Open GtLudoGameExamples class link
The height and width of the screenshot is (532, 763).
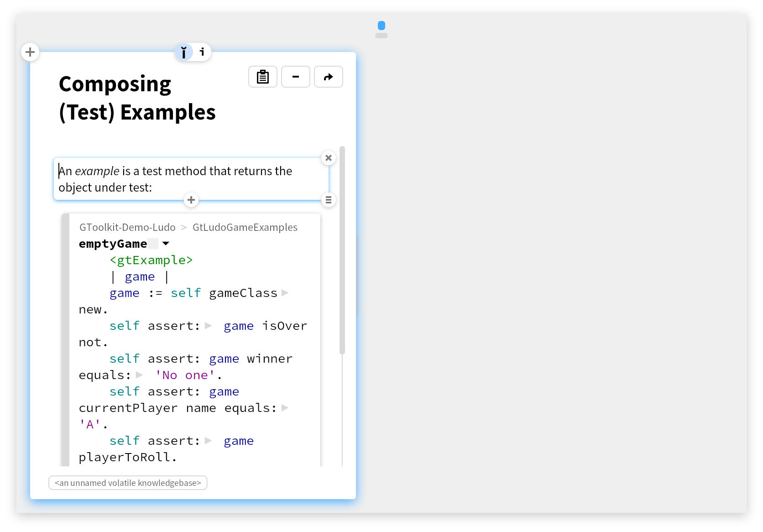point(245,227)
